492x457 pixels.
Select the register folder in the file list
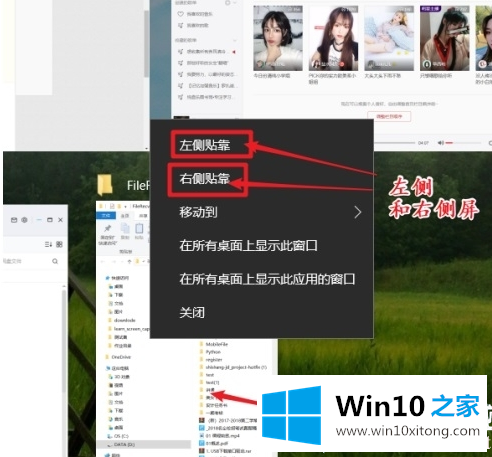tap(211, 359)
